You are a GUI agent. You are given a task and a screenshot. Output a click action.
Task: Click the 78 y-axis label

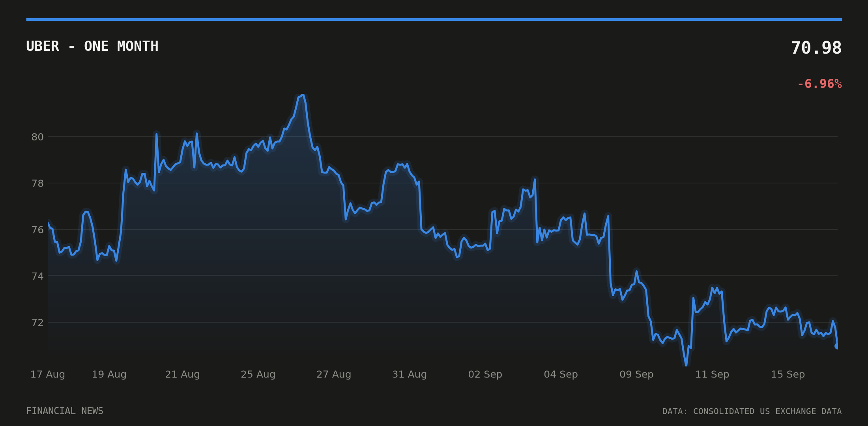[x=37, y=183]
